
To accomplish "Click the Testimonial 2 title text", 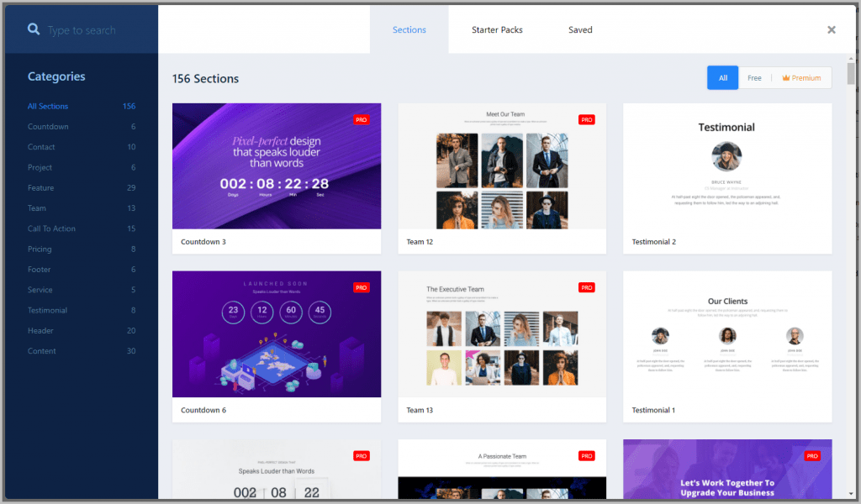I will tap(653, 242).
